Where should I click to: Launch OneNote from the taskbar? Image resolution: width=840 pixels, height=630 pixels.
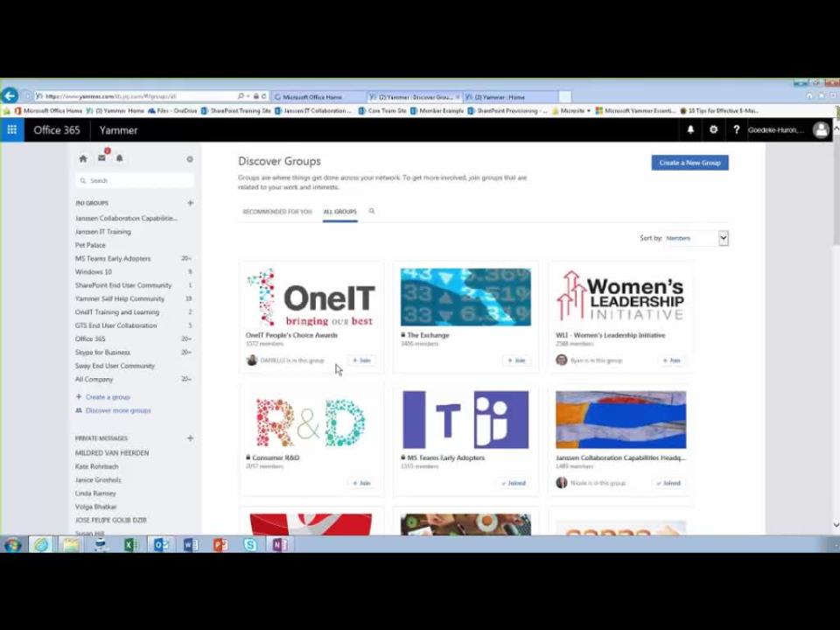tap(280, 545)
